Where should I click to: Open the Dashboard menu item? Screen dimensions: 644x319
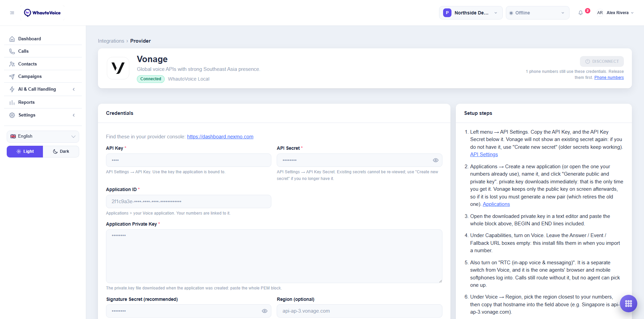tap(43, 39)
